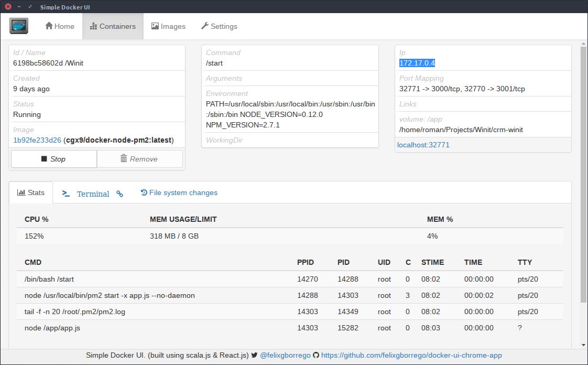Click the CPU value 152%
The height and width of the screenshot is (365, 588).
34,236
